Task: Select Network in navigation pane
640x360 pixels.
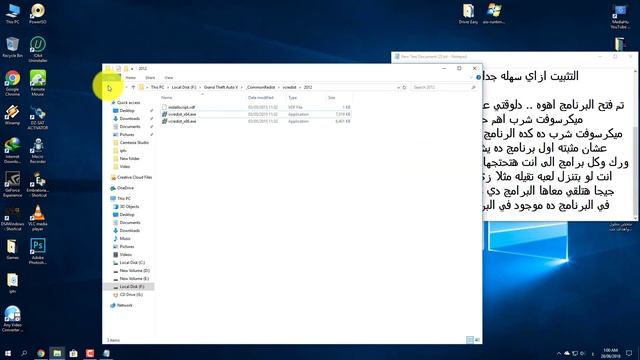Action: pos(124,305)
